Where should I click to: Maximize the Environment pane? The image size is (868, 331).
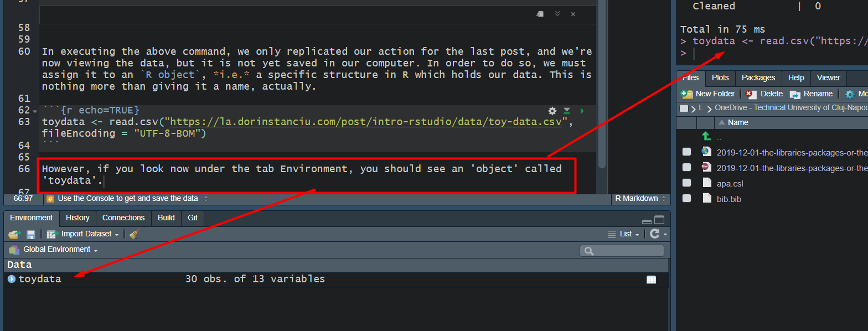click(659, 219)
